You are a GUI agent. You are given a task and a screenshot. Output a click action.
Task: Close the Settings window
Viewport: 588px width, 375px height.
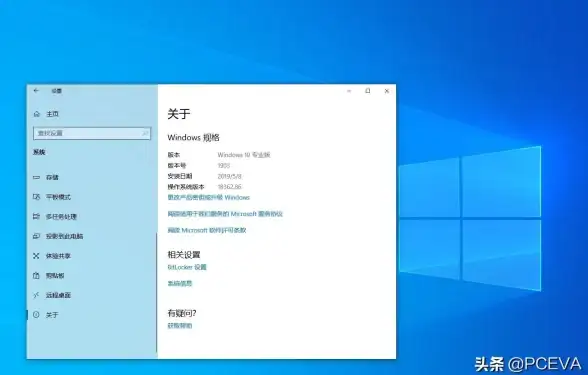(387, 91)
